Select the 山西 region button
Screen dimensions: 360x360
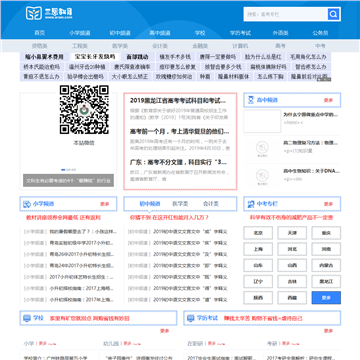(292, 265)
